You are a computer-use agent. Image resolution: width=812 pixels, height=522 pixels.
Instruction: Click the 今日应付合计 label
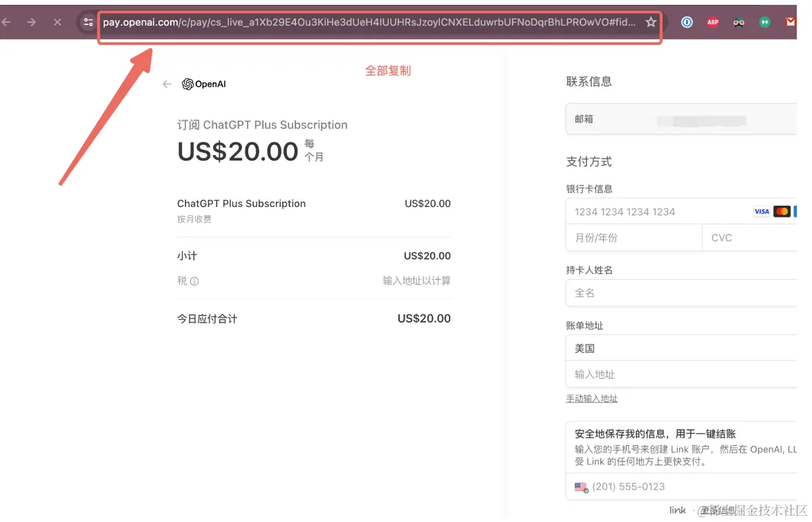coord(207,318)
